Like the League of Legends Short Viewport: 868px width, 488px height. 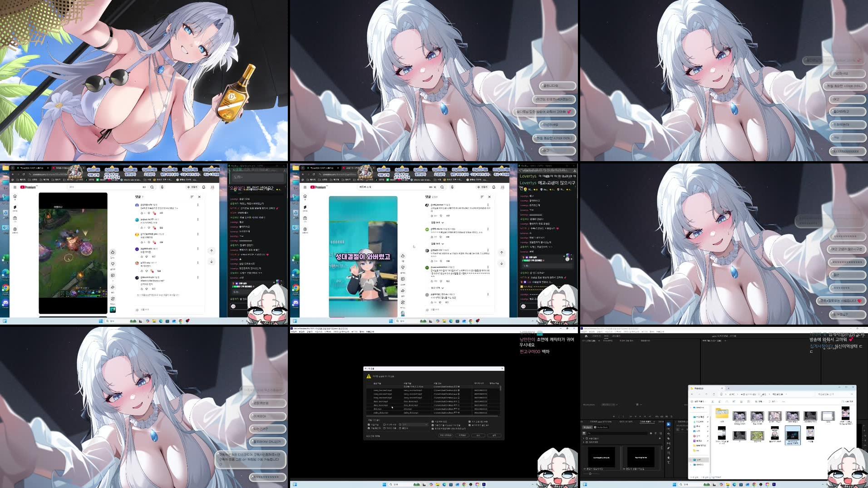(x=113, y=252)
